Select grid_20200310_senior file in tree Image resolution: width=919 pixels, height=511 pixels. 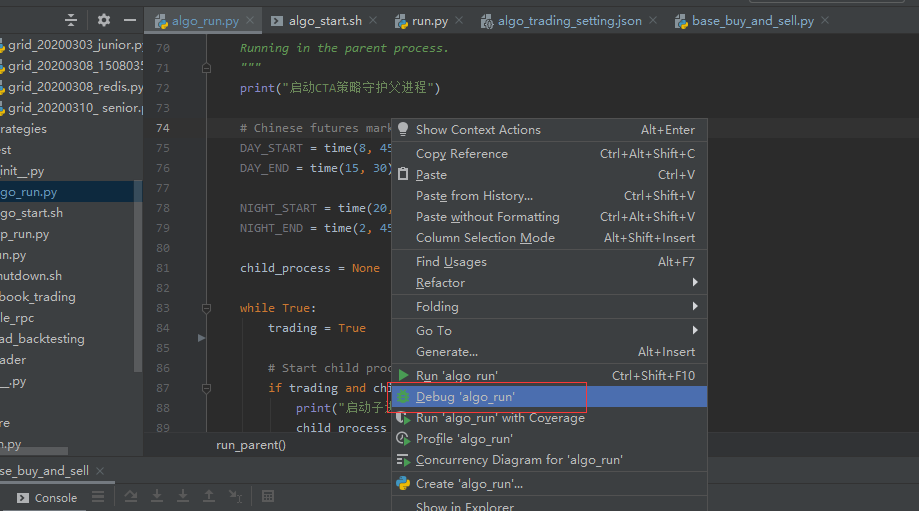pos(71,108)
